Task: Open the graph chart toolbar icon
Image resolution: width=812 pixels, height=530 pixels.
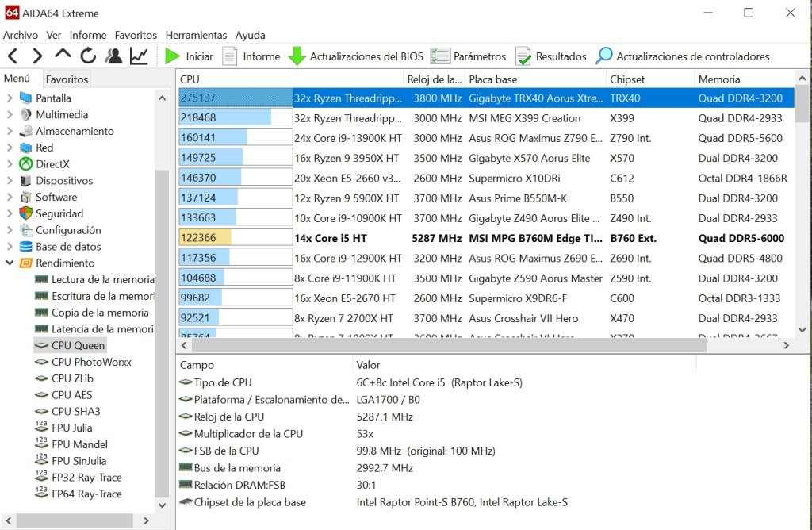Action: (x=139, y=56)
